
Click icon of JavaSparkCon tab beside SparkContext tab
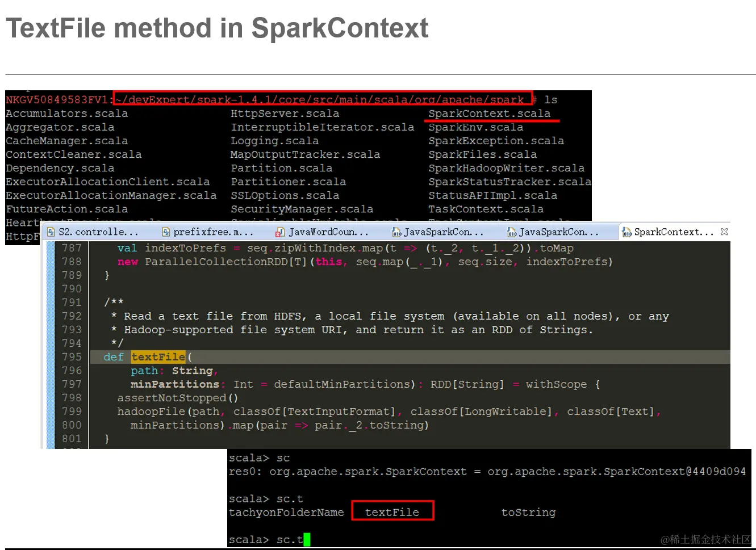tap(511, 232)
